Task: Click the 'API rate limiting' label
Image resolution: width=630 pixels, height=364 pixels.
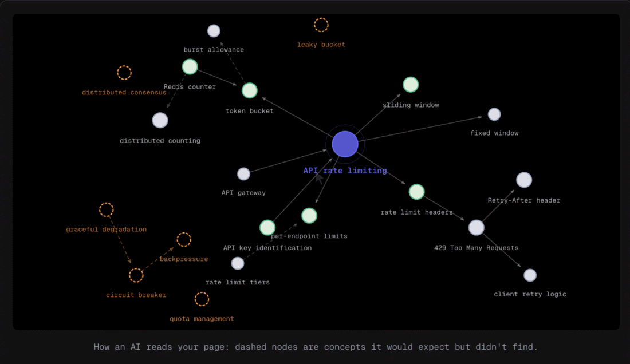Action: [x=345, y=171]
